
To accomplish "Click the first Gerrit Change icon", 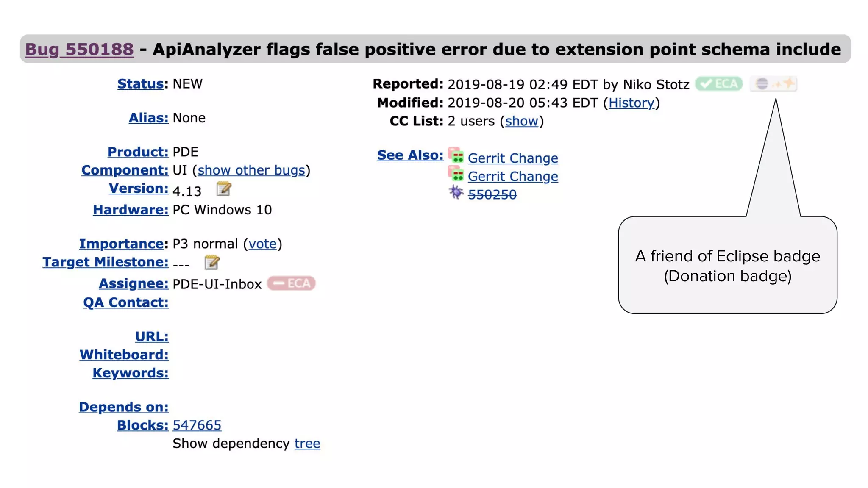I will coord(456,156).
